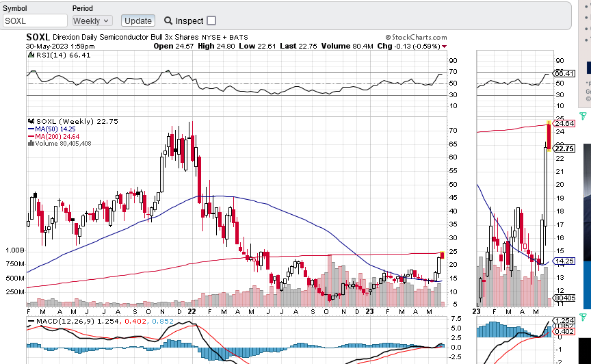Click the red down arrow beside Chg
The image size is (591, 364).
[x=445, y=47]
